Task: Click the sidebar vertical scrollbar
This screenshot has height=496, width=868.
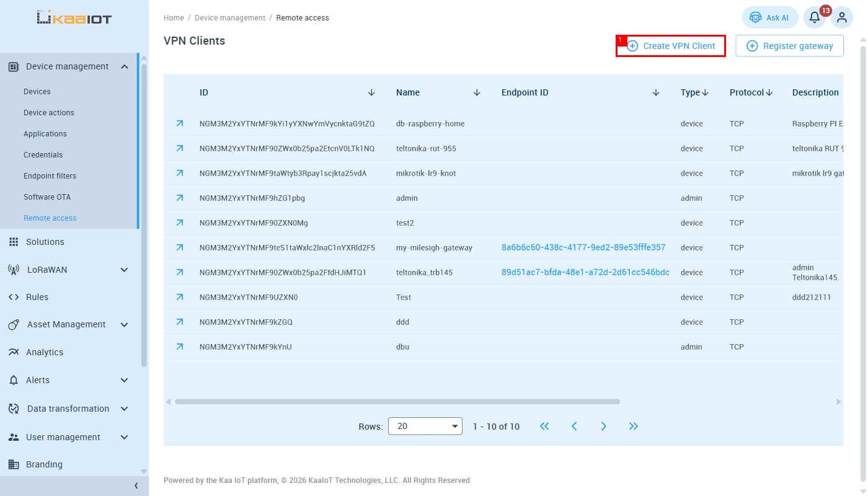Action: click(x=144, y=215)
